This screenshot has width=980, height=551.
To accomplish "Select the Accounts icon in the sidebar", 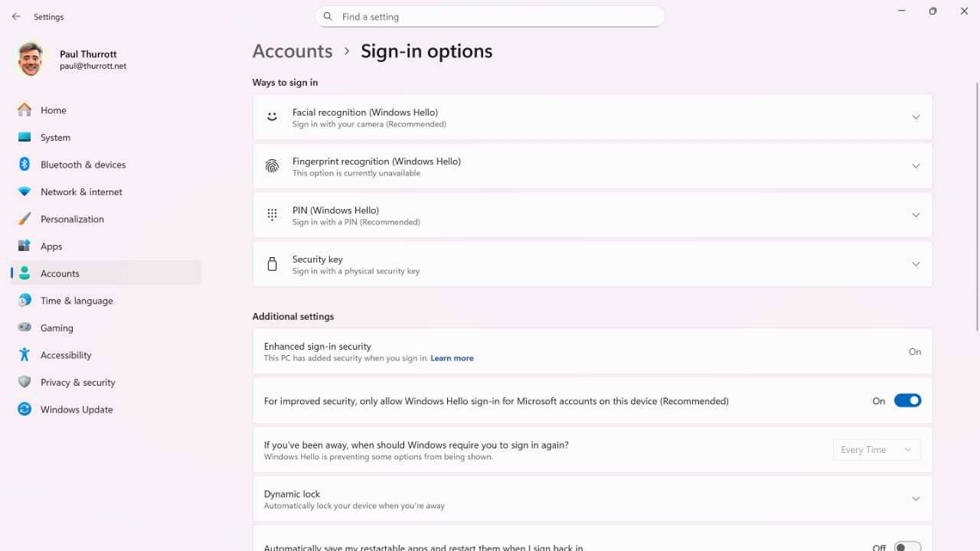I will click(x=24, y=273).
